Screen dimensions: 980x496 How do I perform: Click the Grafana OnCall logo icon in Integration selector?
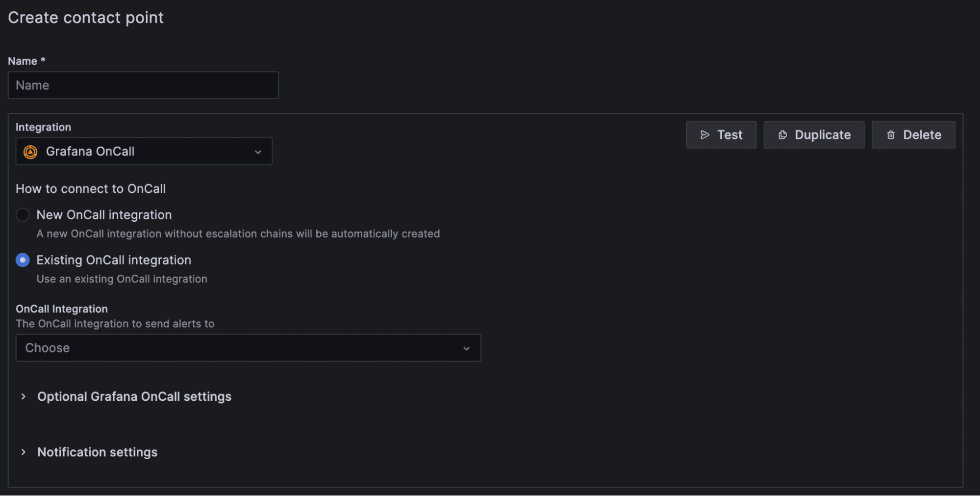30,152
